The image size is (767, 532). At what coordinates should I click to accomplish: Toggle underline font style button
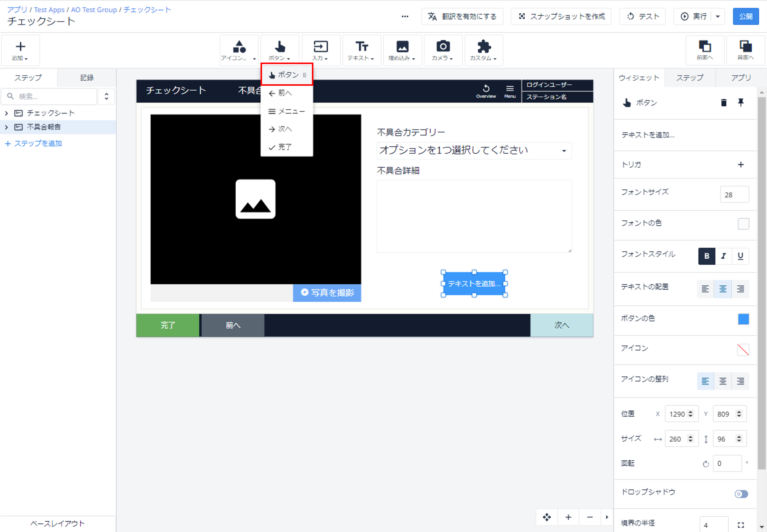(x=740, y=256)
